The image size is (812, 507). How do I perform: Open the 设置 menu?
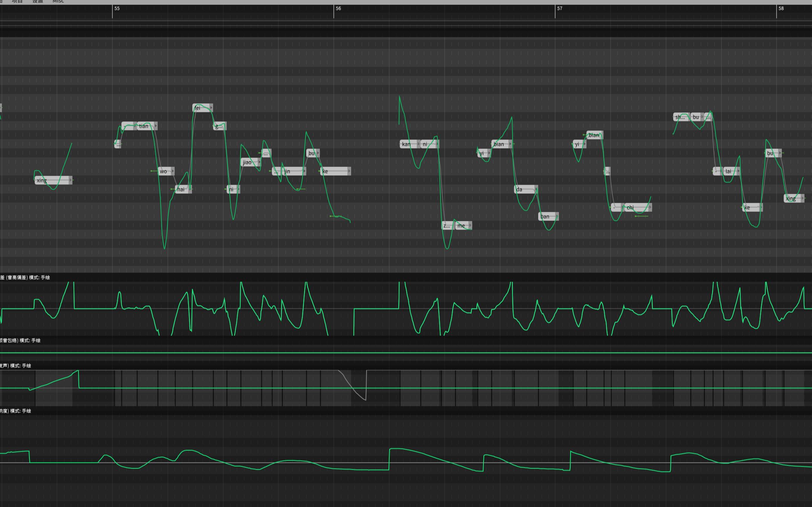[x=37, y=2]
